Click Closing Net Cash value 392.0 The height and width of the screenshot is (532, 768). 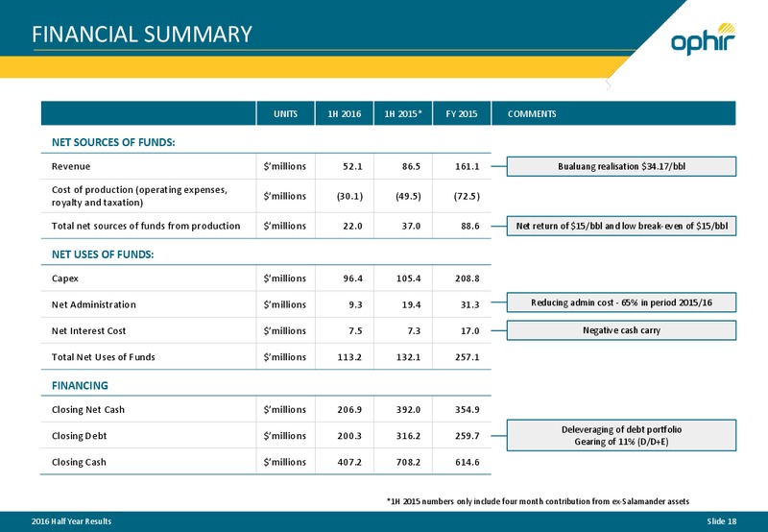[409, 409]
